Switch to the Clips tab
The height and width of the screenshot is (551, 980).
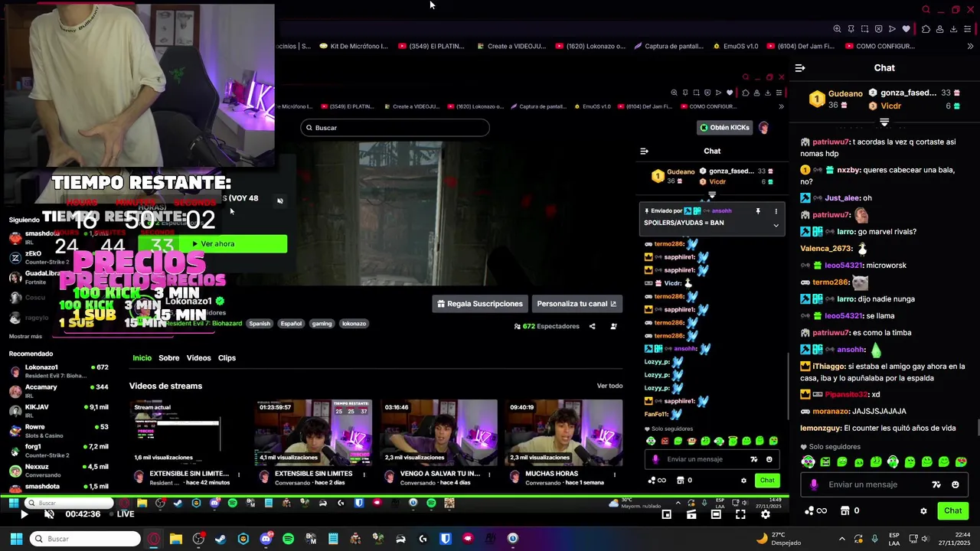point(227,358)
